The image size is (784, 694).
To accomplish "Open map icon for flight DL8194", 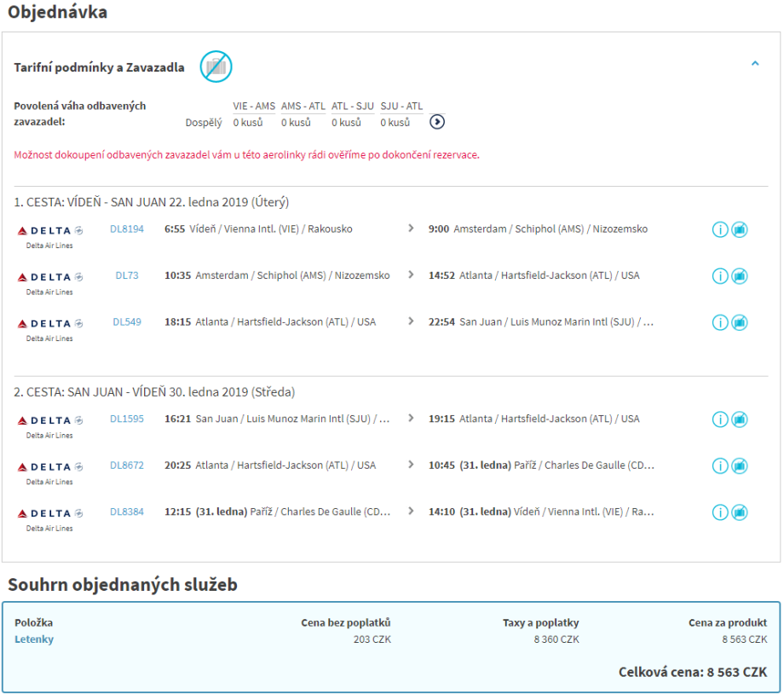I will [740, 230].
